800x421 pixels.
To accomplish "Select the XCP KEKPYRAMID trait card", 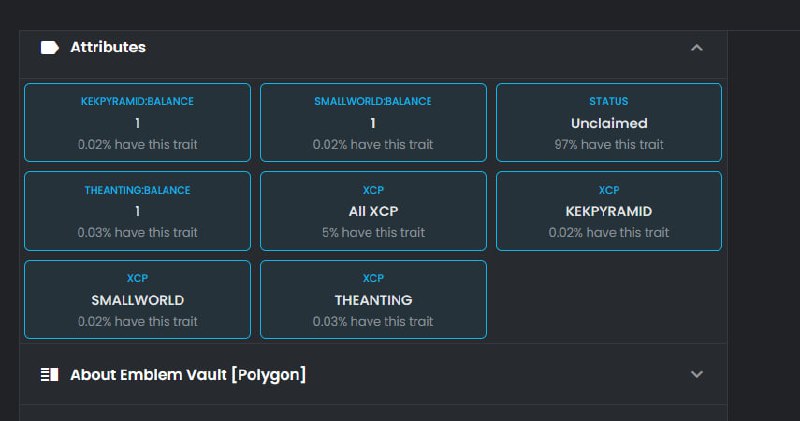I will tap(609, 211).
